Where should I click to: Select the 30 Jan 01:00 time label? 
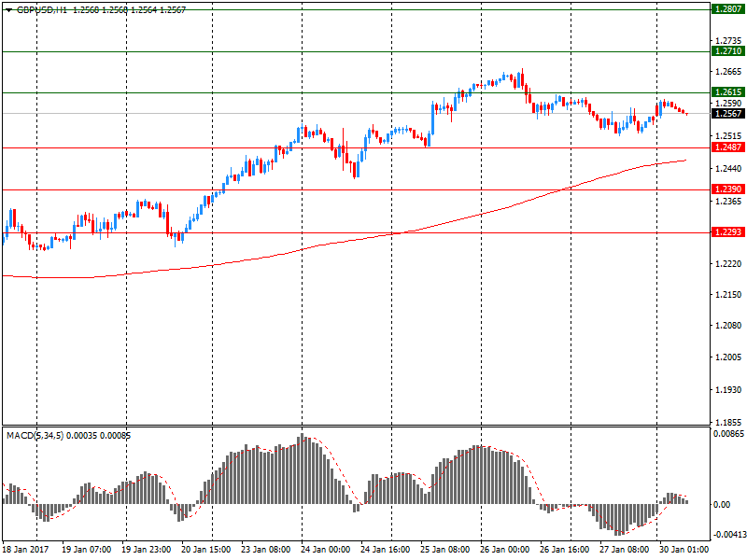pos(684,549)
